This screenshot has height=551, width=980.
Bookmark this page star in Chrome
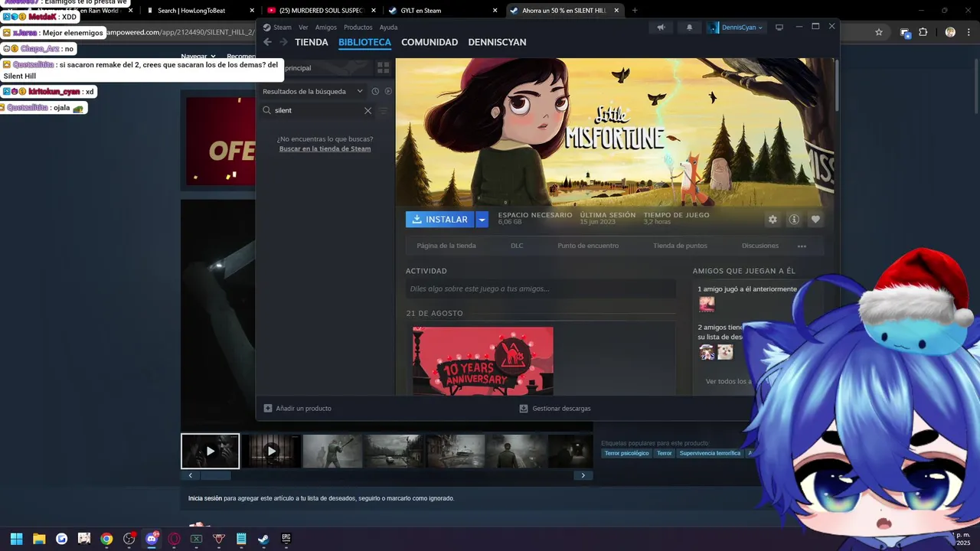(879, 32)
